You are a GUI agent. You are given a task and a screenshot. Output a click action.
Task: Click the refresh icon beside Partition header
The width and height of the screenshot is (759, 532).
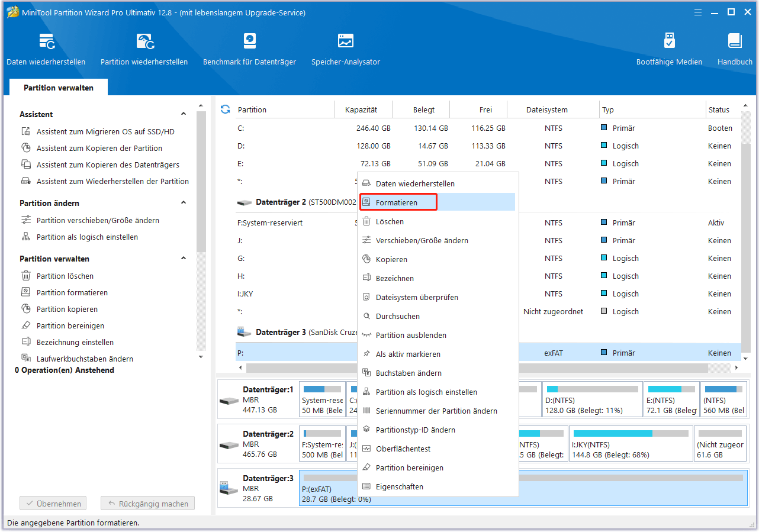click(225, 109)
